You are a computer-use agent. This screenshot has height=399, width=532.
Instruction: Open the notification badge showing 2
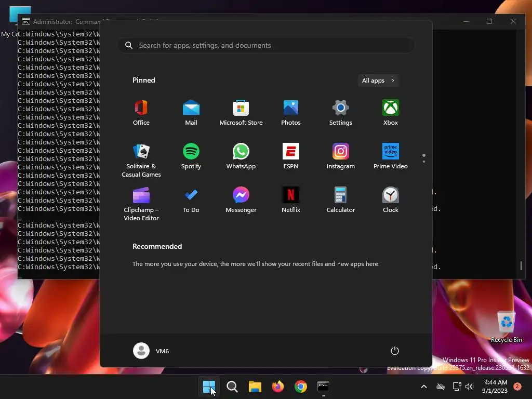coord(517,387)
